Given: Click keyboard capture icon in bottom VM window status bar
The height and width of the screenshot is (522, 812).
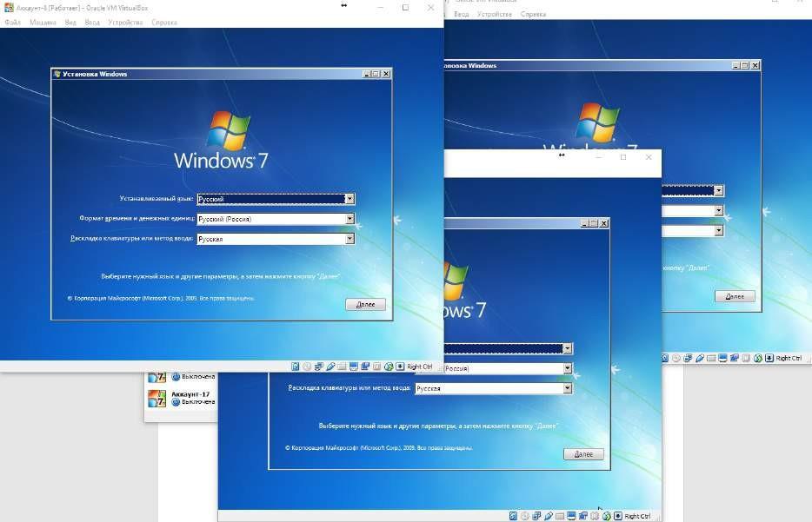Looking at the screenshot, I should click(618, 516).
